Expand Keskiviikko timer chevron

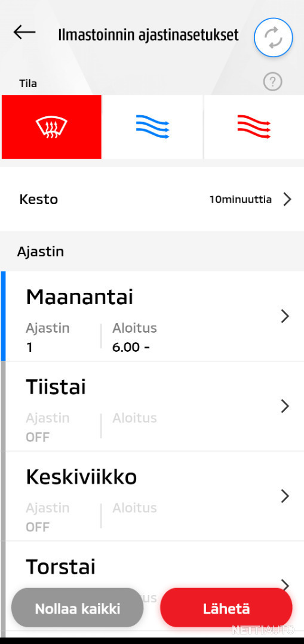[285, 496]
